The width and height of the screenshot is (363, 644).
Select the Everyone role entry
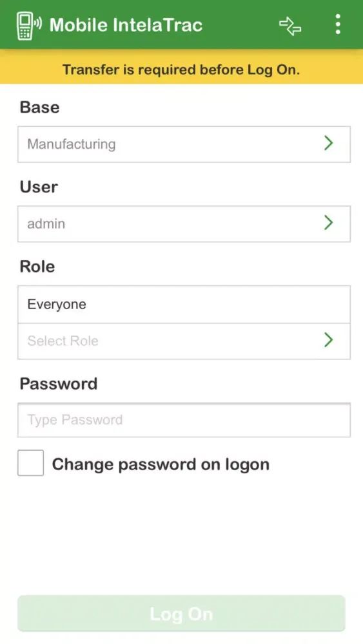click(x=184, y=305)
